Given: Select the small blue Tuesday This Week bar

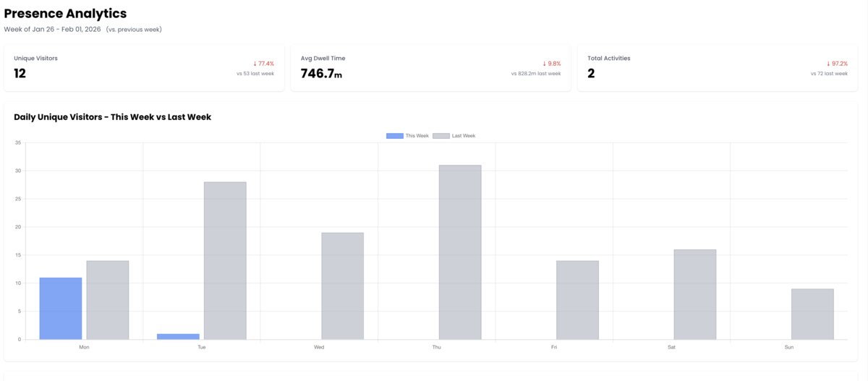Looking at the screenshot, I should [x=178, y=336].
